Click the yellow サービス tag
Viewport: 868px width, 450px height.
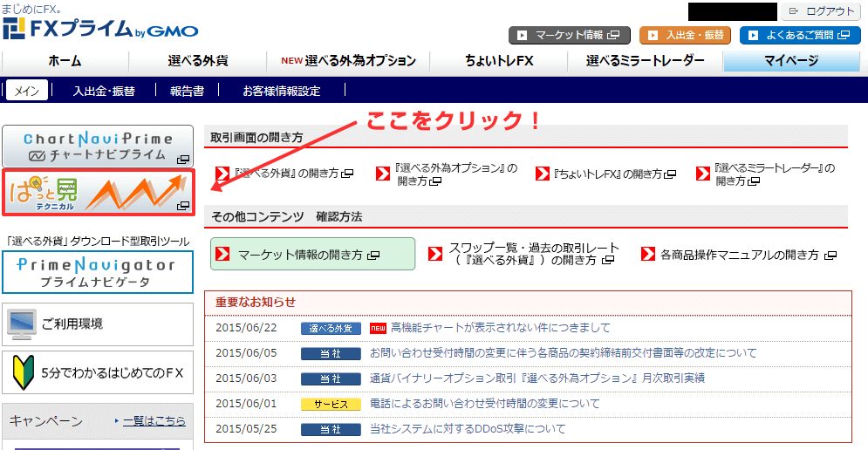click(x=331, y=404)
